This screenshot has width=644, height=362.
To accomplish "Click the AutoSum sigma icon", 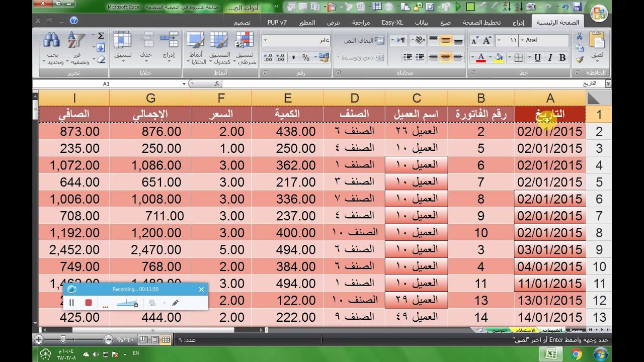I will (101, 36).
